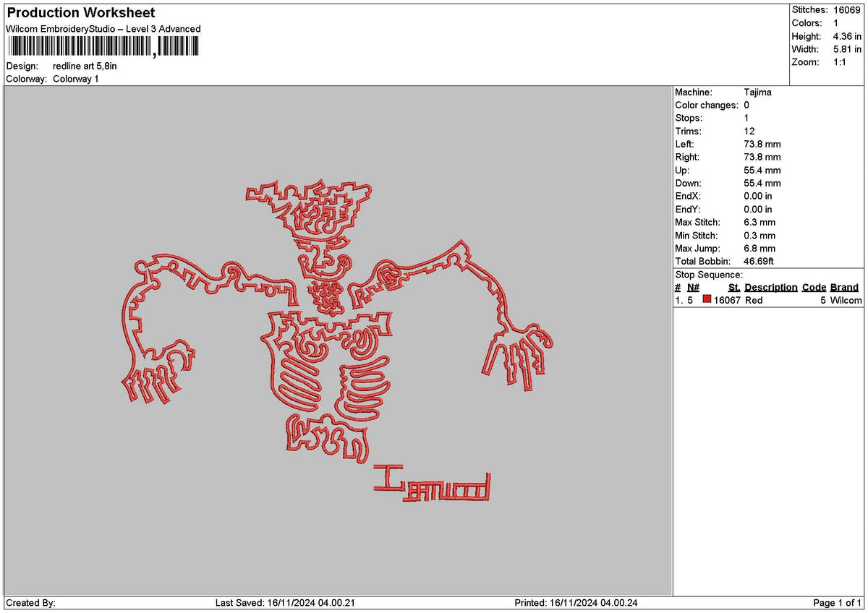
Task: Click the Stop Sequence heading
Action: (709, 275)
